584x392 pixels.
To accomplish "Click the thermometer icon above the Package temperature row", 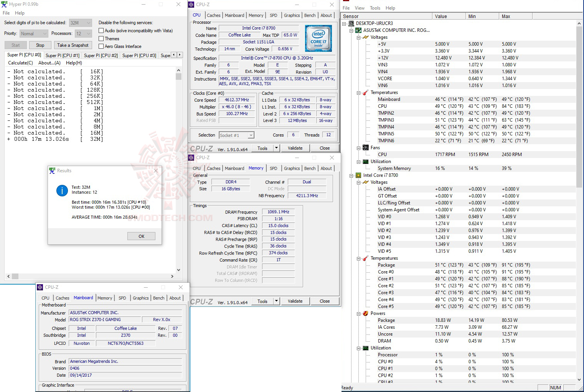I will tap(366, 258).
